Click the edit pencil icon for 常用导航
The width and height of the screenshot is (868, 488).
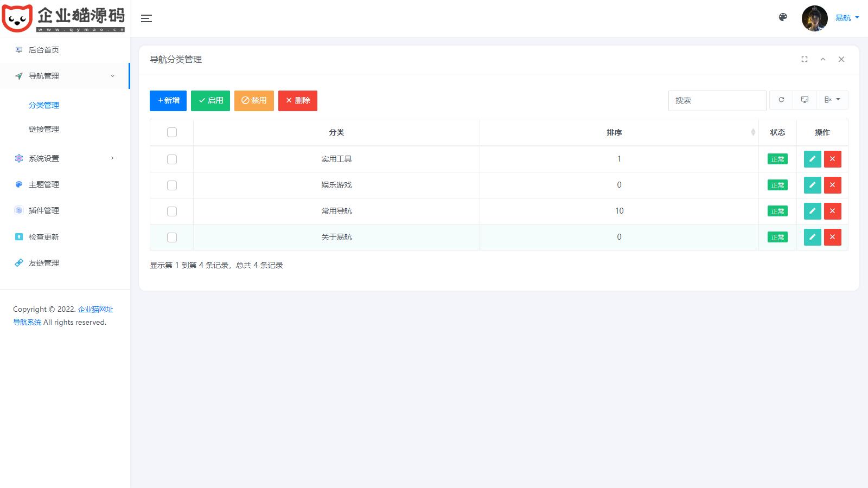click(x=812, y=211)
